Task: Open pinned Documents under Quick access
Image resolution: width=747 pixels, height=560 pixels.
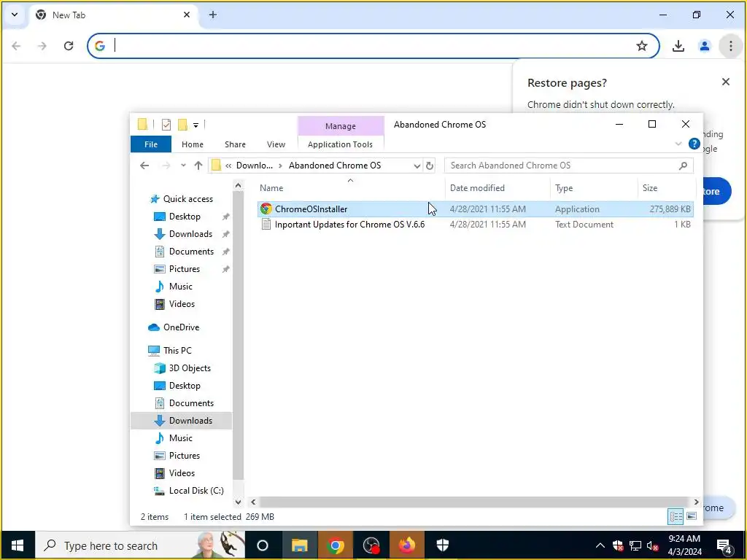Action: tap(191, 252)
